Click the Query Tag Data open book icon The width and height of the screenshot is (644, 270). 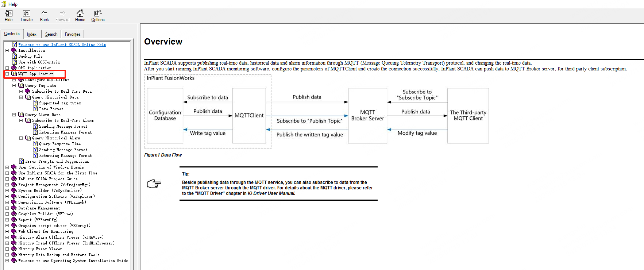point(21,85)
